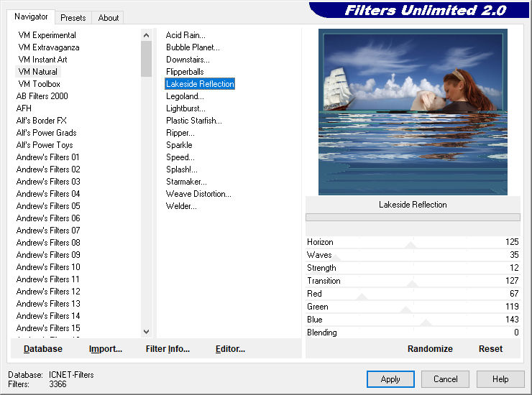Select Andrew's Filters 15
The width and height of the screenshot is (532, 395).
pyautogui.click(x=48, y=328)
